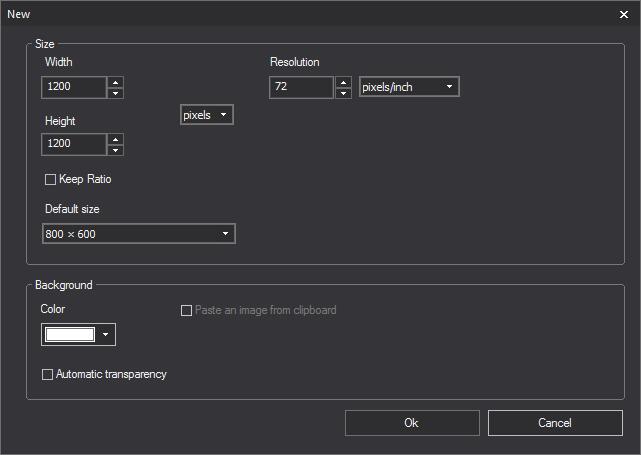Screen dimensions: 641x455
Task: Increase Height using the up spinner arrow
Action: coord(116,139)
